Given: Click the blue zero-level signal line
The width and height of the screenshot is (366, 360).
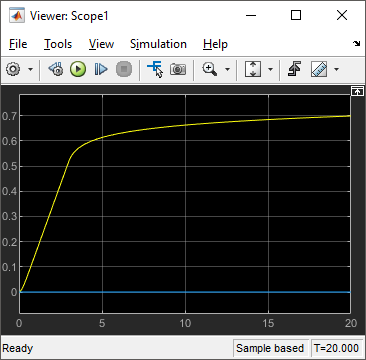Looking at the screenshot, I should (x=185, y=292).
